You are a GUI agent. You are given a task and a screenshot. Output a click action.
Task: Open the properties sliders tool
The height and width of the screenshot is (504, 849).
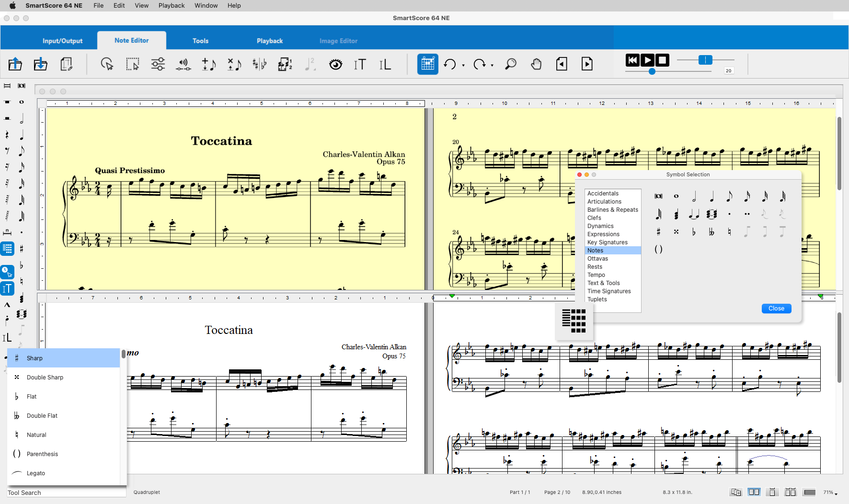158,64
